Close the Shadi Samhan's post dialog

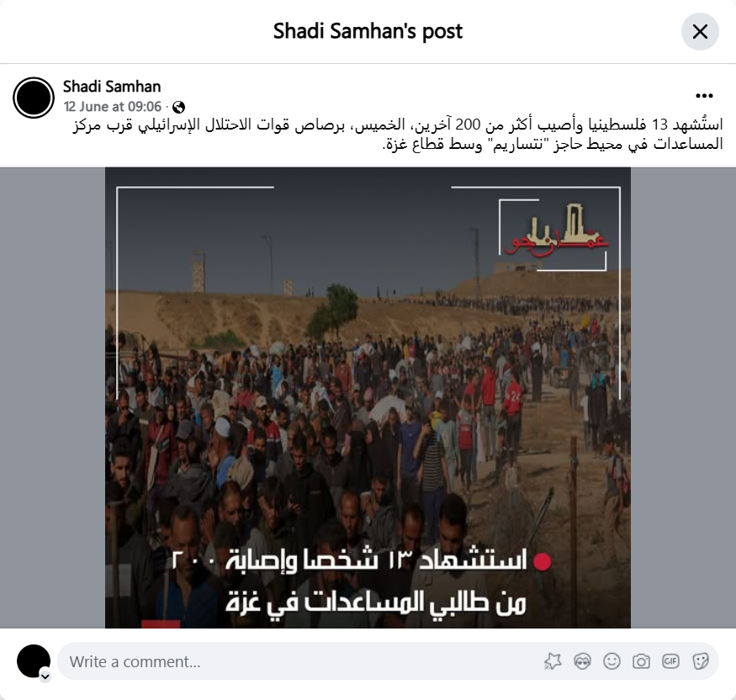click(x=700, y=32)
